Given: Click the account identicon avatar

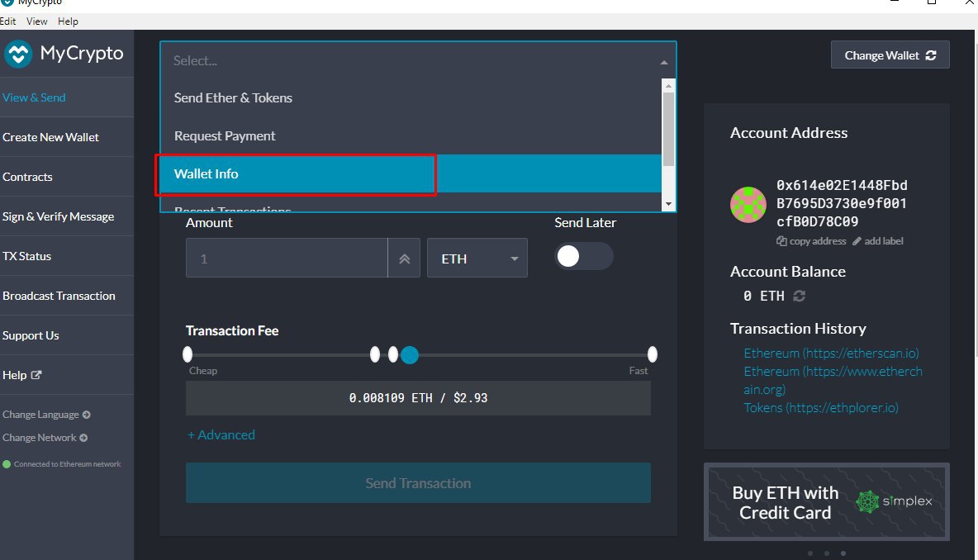Looking at the screenshot, I should click(748, 205).
